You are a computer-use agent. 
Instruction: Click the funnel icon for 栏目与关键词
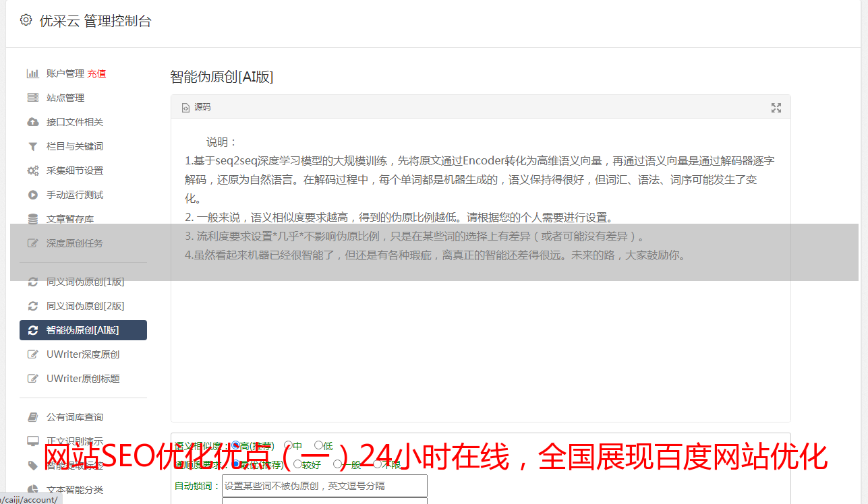(x=32, y=146)
